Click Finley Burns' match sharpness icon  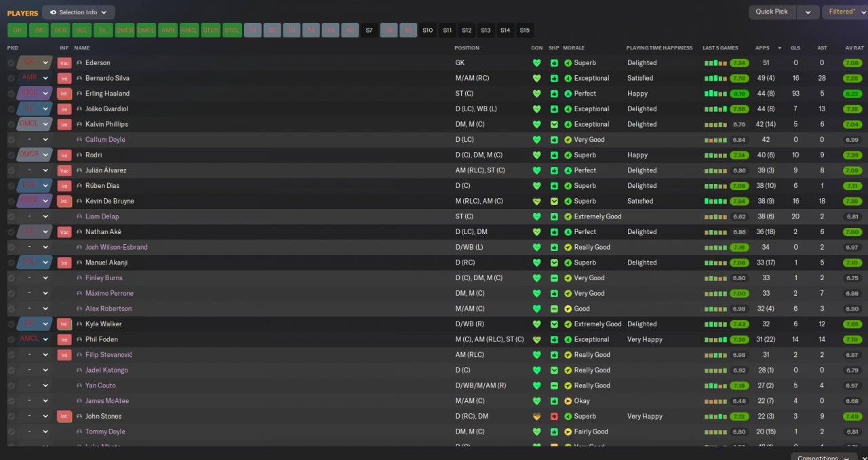[x=554, y=277]
